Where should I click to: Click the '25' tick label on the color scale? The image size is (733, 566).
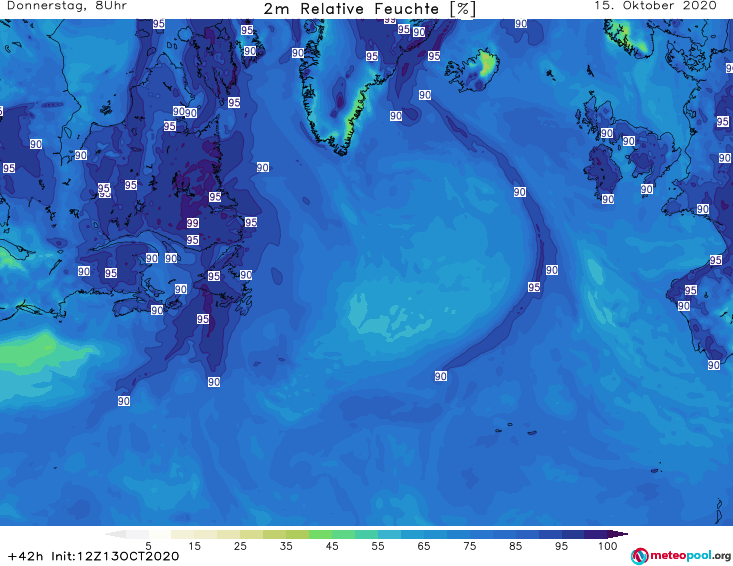pyautogui.click(x=240, y=546)
